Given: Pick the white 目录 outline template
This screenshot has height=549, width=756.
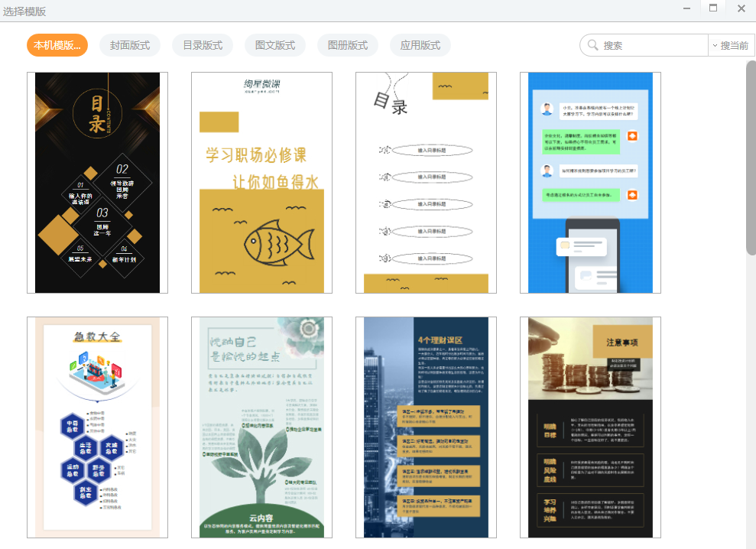Looking at the screenshot, I should click(427, 183).
